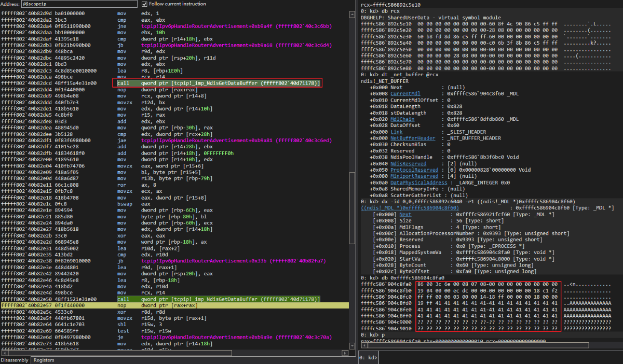Open the NdisReserved field link
This screenshot has height=364, width=623.
pos(408,164)
